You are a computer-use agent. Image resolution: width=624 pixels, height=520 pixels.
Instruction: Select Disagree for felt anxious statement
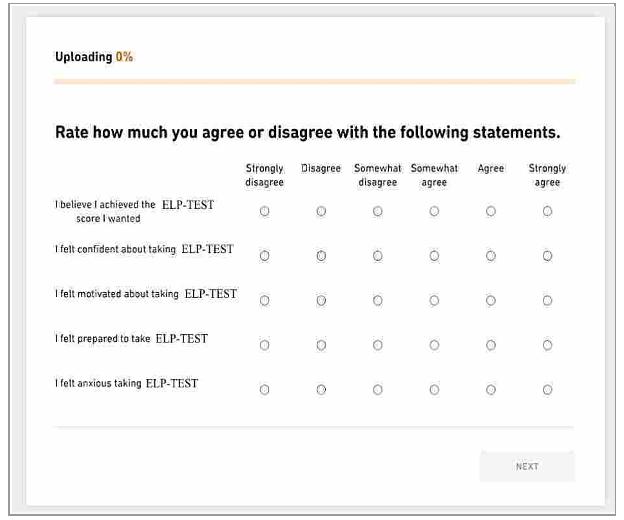(x=321, y=390)
